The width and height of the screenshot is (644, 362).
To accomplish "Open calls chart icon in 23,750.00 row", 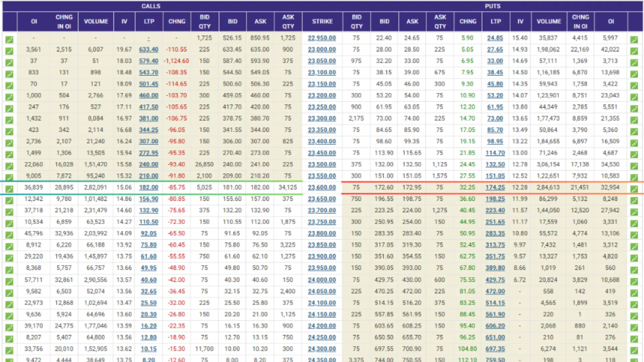I will [x=9, y=224].
